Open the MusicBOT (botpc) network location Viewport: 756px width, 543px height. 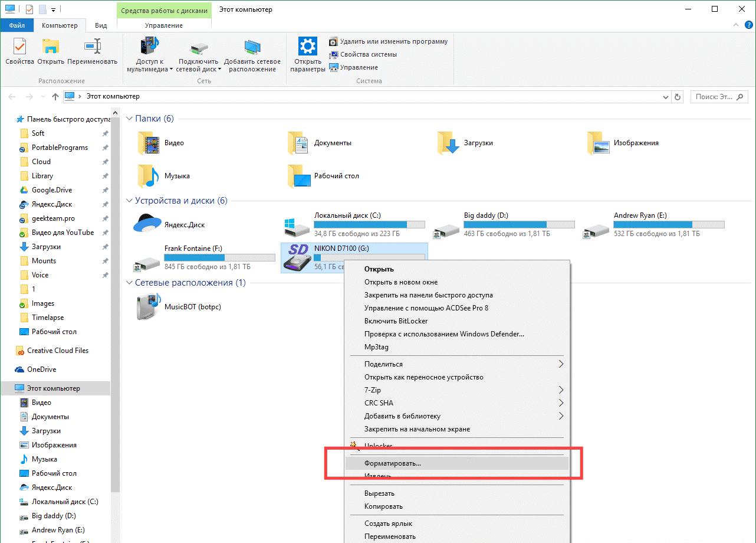tap(148, 306)
